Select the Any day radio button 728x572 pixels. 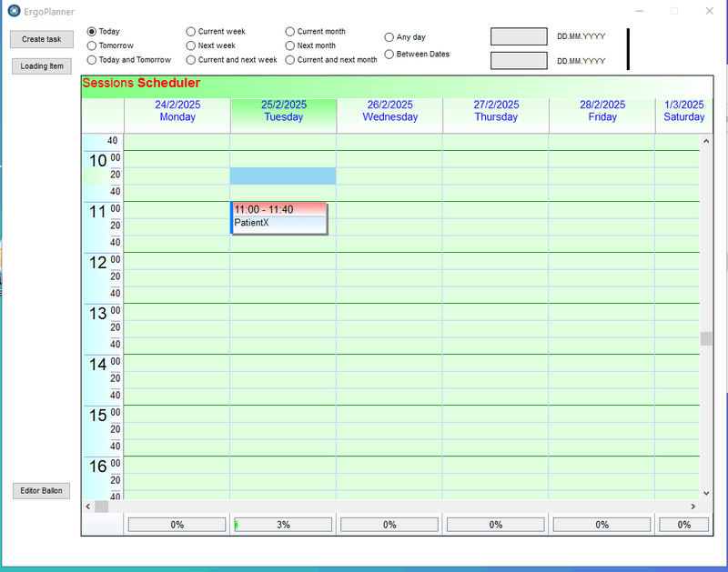coord(389,37)
